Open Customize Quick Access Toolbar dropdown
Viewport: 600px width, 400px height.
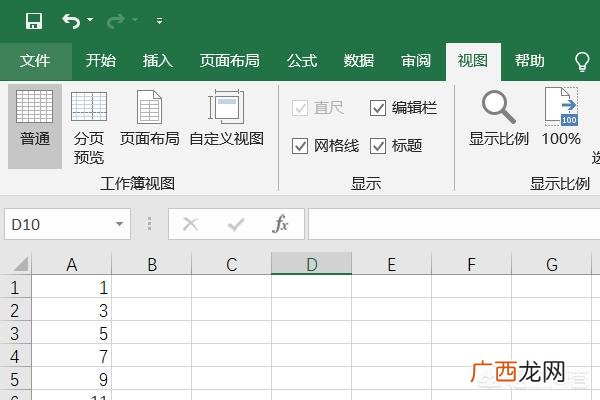159,21
